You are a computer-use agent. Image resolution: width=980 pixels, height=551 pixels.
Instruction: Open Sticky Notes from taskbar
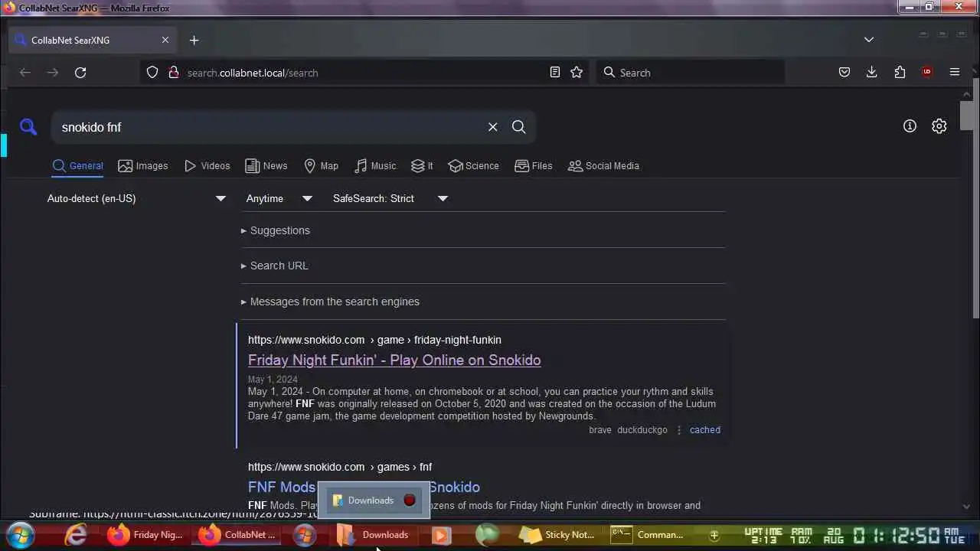tap(557, 535)
